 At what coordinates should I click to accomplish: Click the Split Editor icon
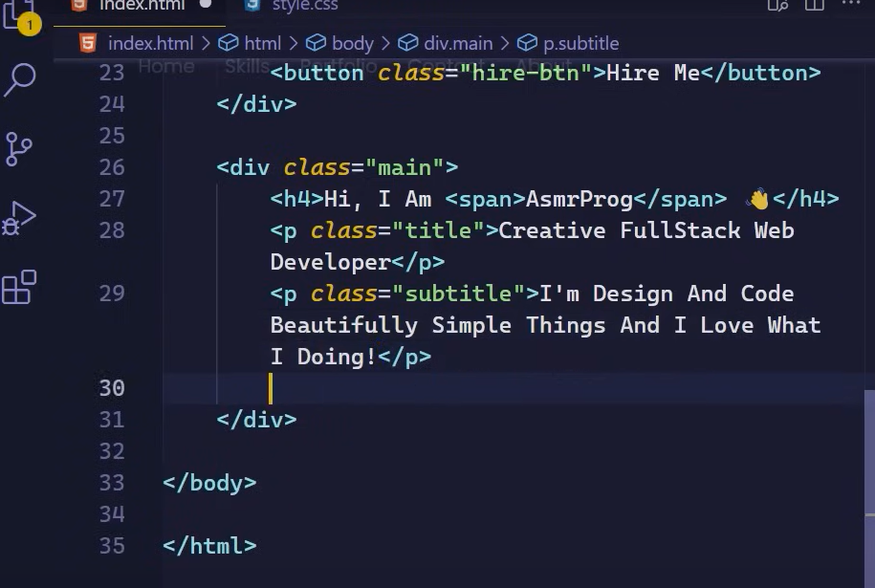(x=814, y=6)
